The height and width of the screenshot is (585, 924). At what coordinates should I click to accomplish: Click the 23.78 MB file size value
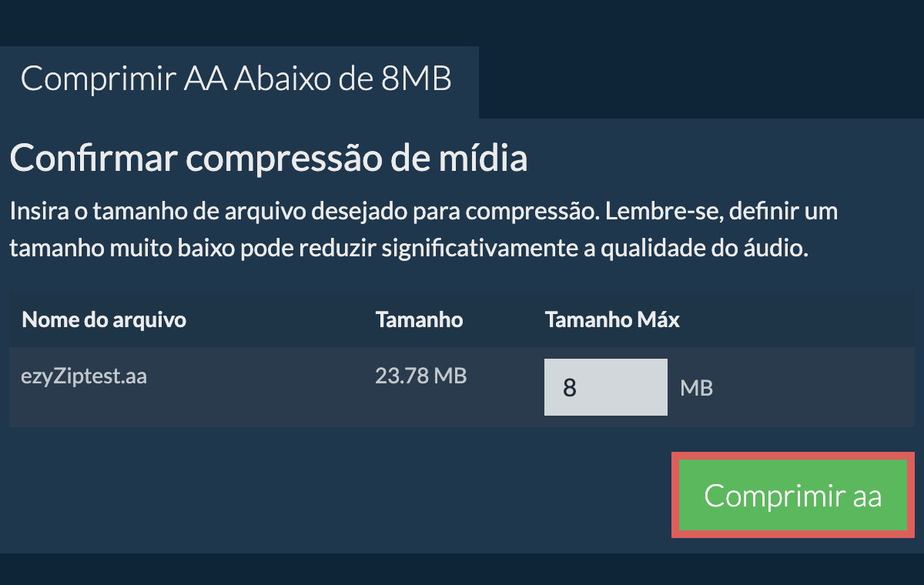pyautogui.click(x=420, y=376)
